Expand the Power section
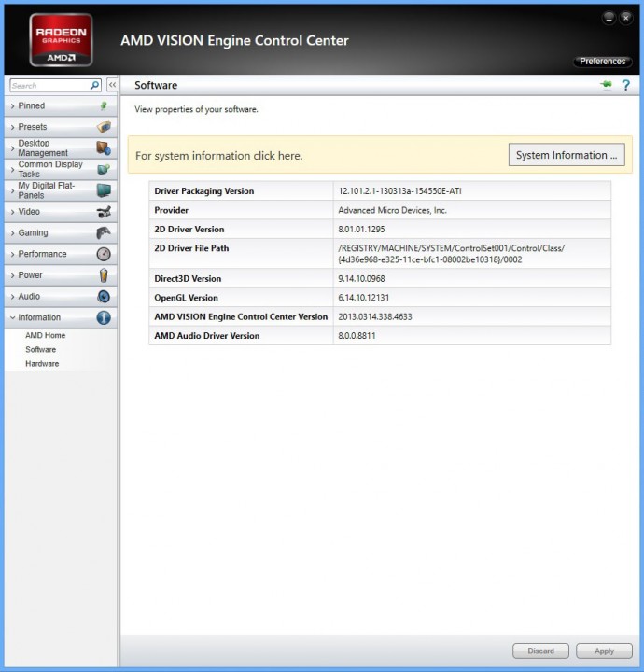The width and height of the screenshot is (644, 672). [x=61, y=275]
